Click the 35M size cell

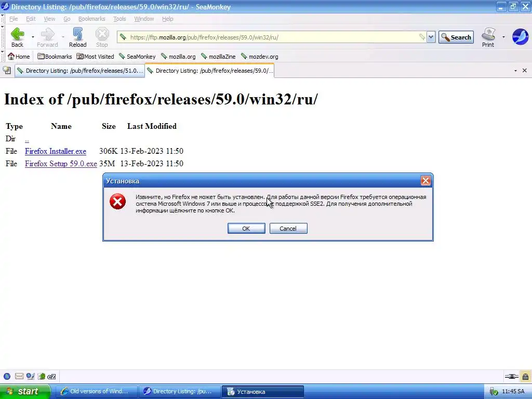click(x=107, y=164)
